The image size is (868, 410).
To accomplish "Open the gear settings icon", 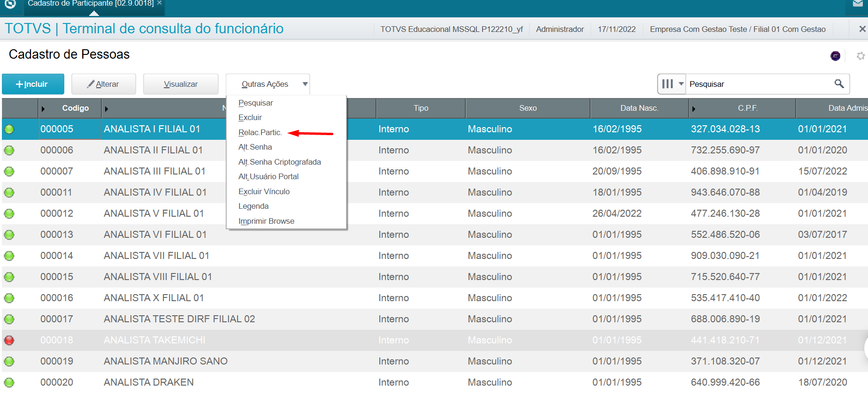I will 860,56.
